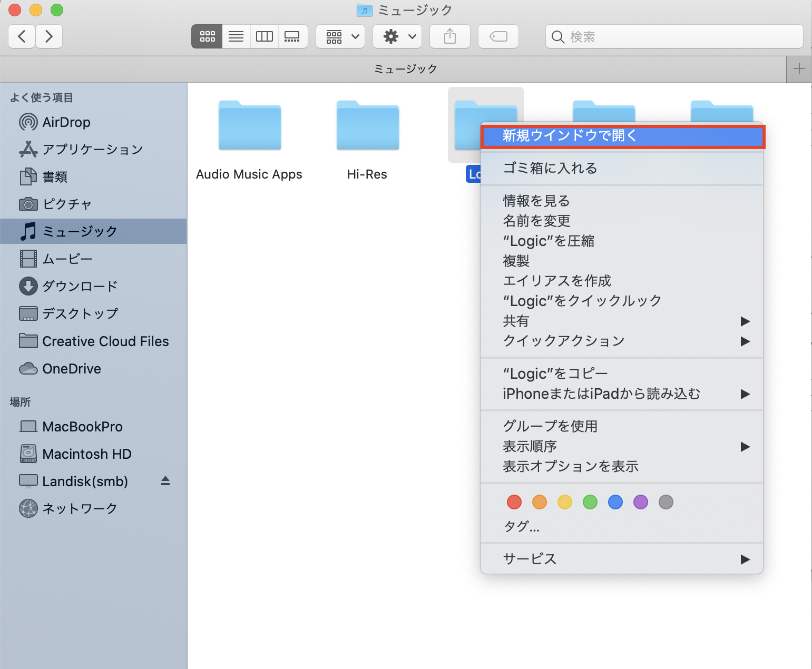Open the gear action dropdown menu

[397, 36]
